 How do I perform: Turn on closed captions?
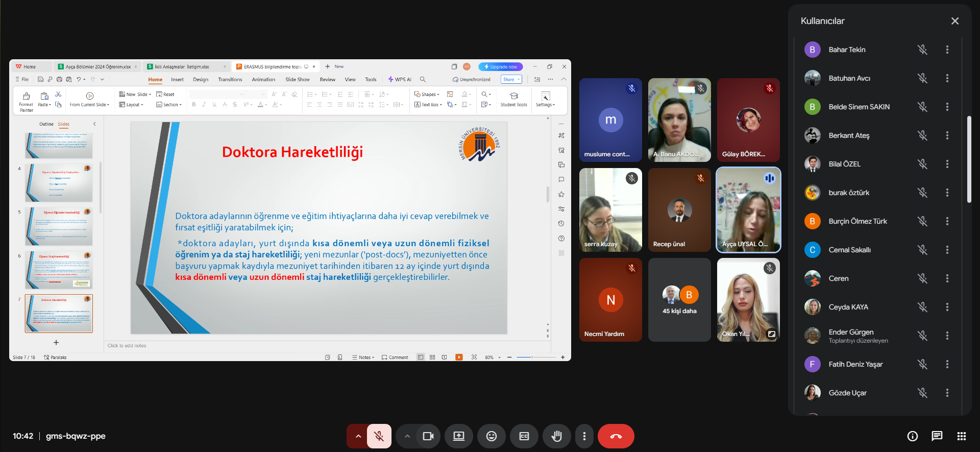(524, 436)
